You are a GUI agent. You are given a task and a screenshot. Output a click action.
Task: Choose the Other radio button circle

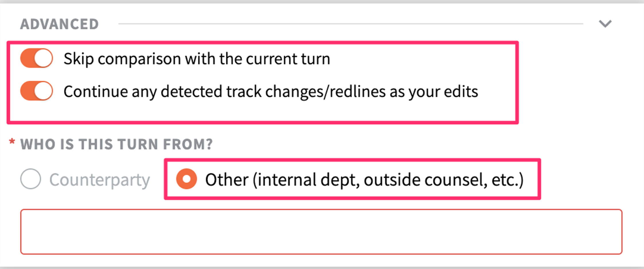click(187, 179)
